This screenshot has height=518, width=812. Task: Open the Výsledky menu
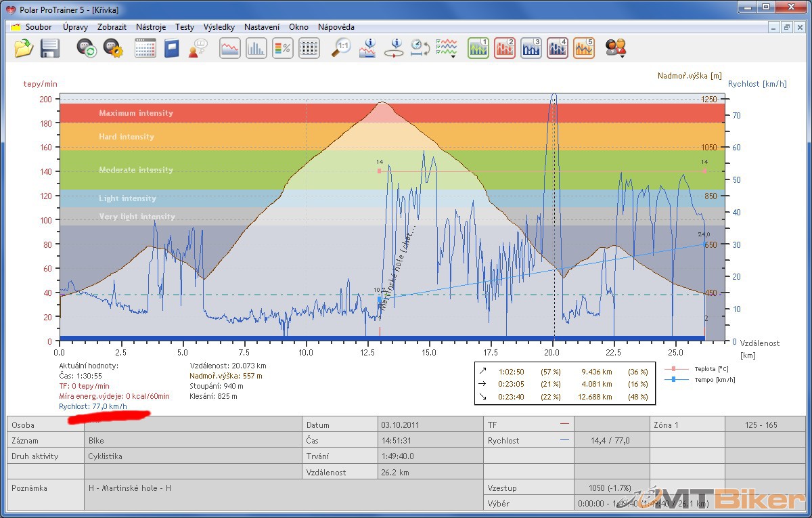(219, 27)
